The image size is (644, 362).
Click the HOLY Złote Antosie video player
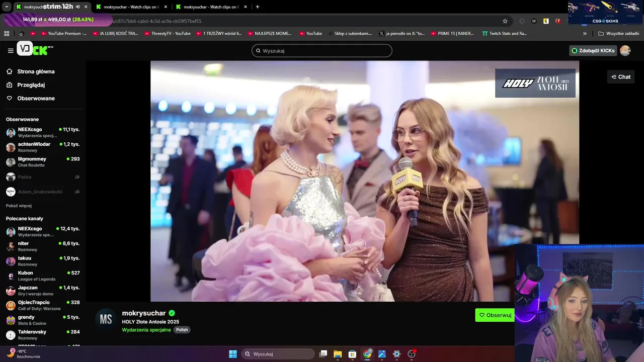pos(365,181)
